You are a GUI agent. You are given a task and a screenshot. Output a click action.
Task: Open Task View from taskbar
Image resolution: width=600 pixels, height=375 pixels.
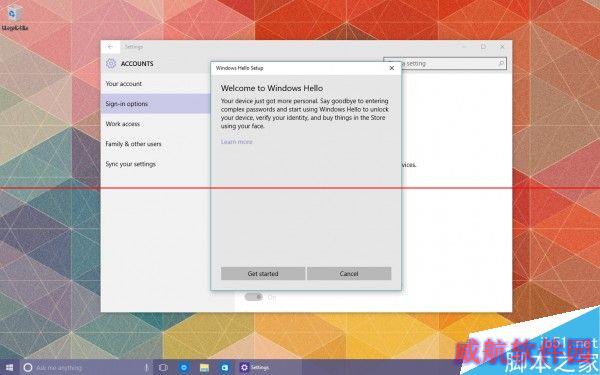(x=163, y=368)
